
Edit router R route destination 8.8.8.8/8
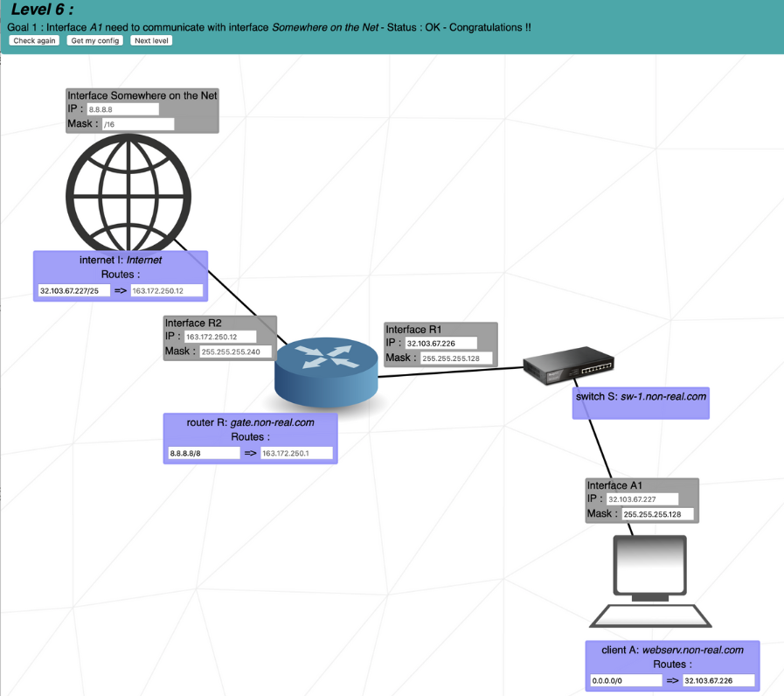pyautogui.click(x=204, y=453)
